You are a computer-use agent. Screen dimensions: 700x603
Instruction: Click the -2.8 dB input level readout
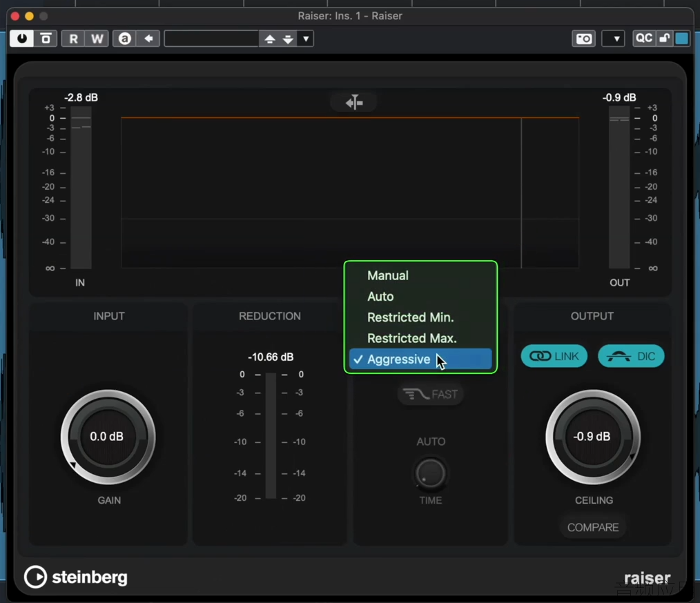coord(81,98)
